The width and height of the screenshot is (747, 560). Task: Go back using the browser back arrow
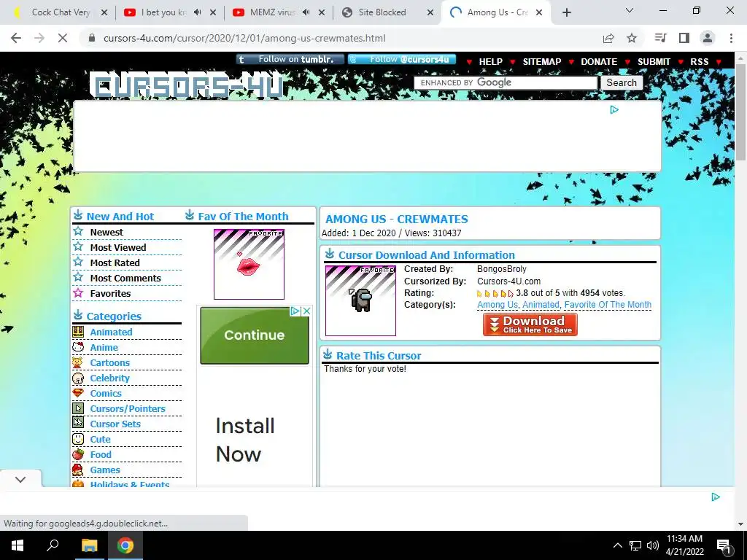16,38
